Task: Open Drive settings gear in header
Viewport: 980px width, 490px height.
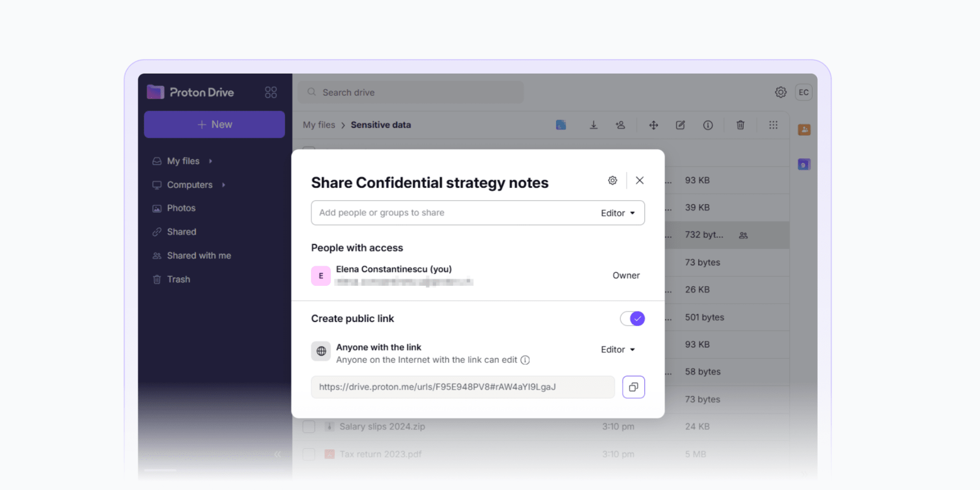Action: (x=780, y=92)
